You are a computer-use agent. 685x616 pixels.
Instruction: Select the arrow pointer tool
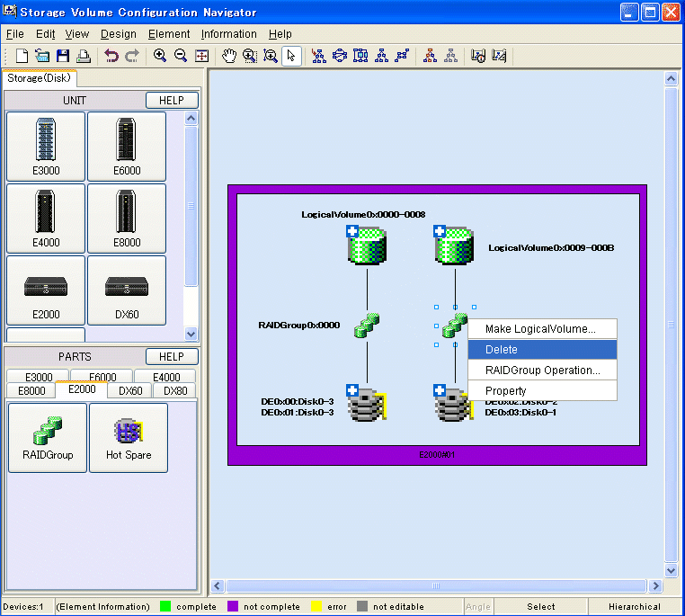(x=291, y=56)
